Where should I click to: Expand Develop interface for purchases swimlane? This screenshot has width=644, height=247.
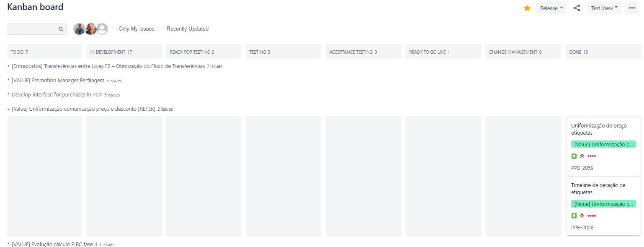pos(8,94)
